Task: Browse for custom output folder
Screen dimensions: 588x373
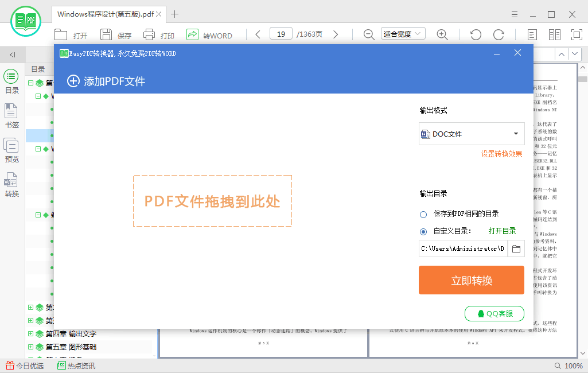Action: pos(516,248)
